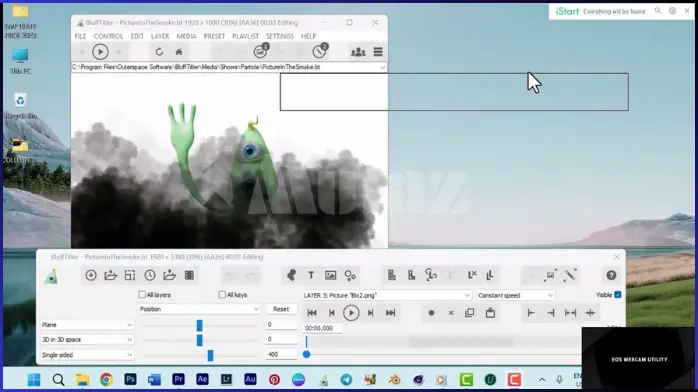Open the MEDIA menu
Screen dimensions: 698x392
point(186,36)
